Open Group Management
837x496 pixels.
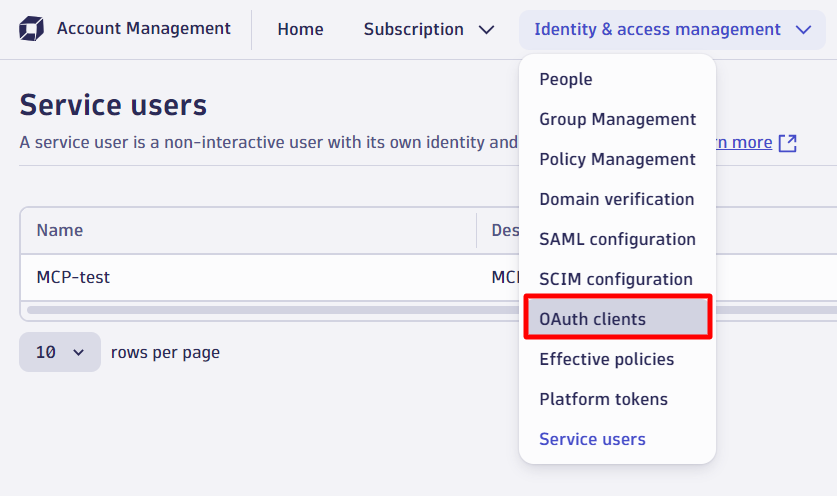pos(617,119)
